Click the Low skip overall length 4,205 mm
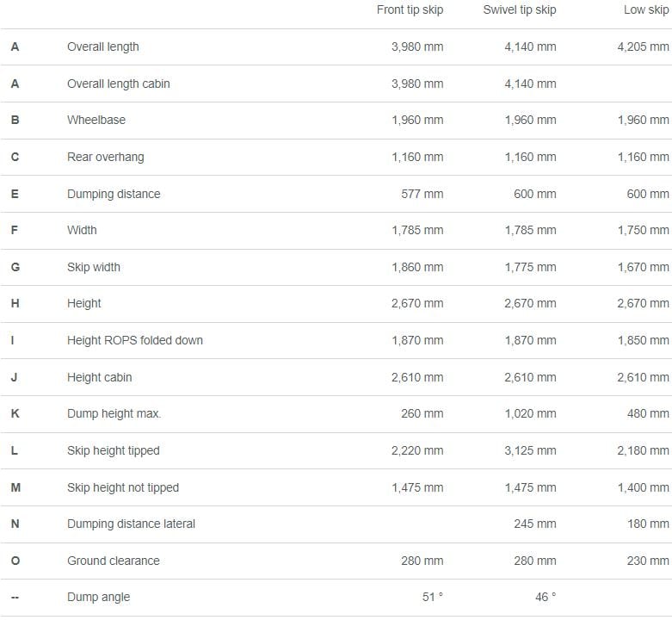This screenshot has height=620, width=672. pos(643,47)
